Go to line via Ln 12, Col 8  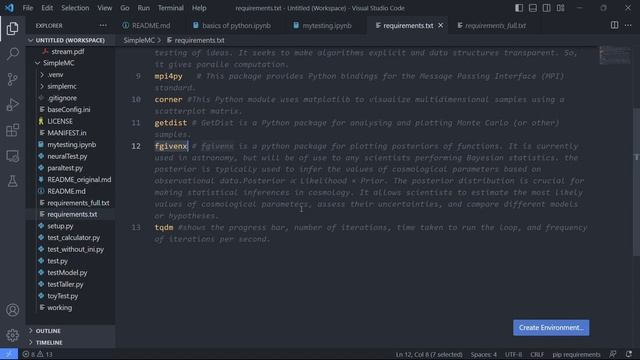pos(429,354)
